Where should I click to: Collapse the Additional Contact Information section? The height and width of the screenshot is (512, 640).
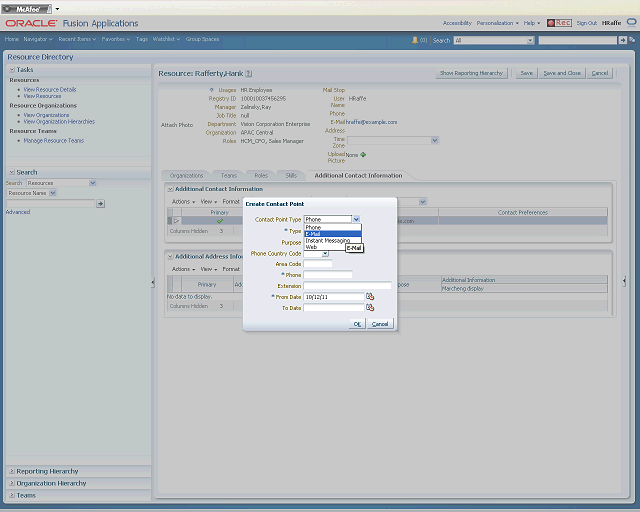point(171,189)
